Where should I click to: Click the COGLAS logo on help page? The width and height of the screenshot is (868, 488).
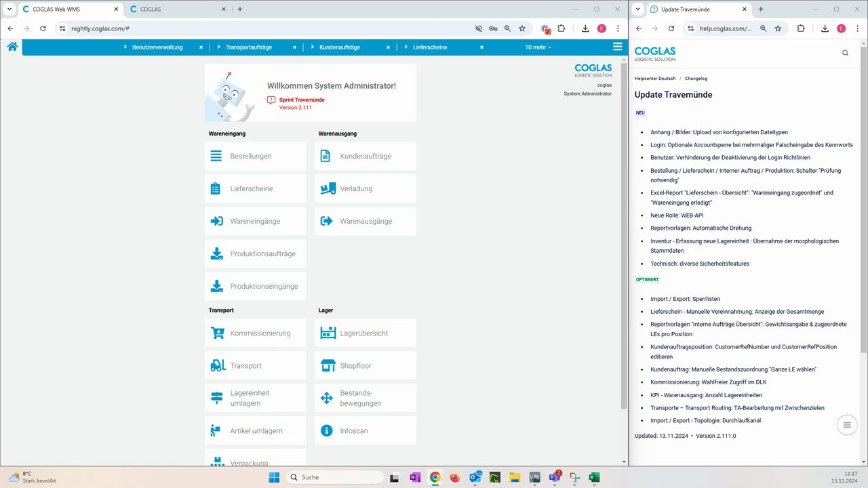coord(655,54)
